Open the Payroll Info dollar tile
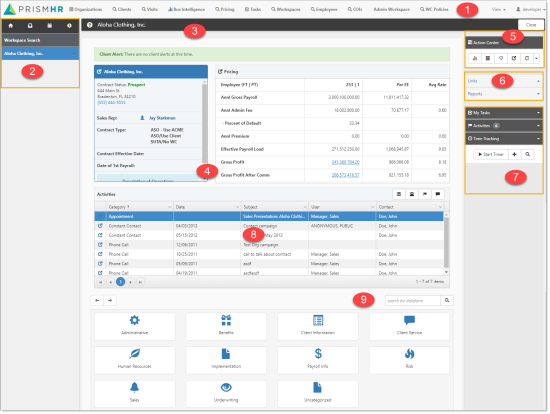 click(318, 360)
